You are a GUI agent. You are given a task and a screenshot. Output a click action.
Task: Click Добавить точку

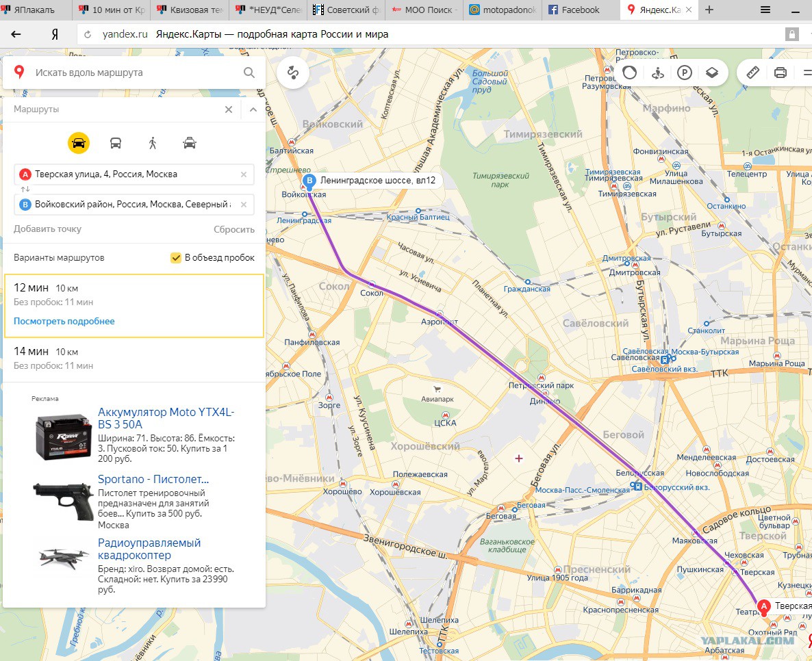(48, 229)
